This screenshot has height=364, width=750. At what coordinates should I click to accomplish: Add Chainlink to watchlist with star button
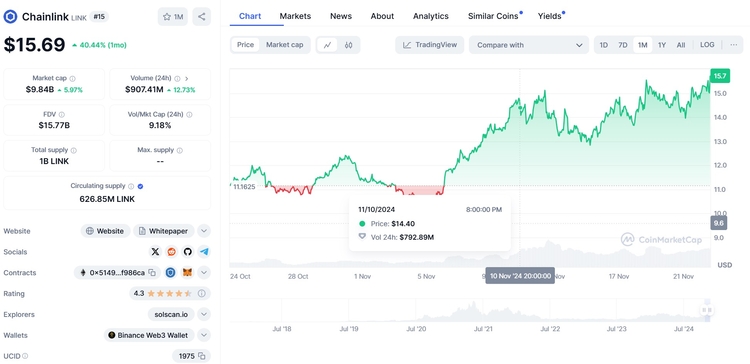pyautogui.click(x=173, y=17)
